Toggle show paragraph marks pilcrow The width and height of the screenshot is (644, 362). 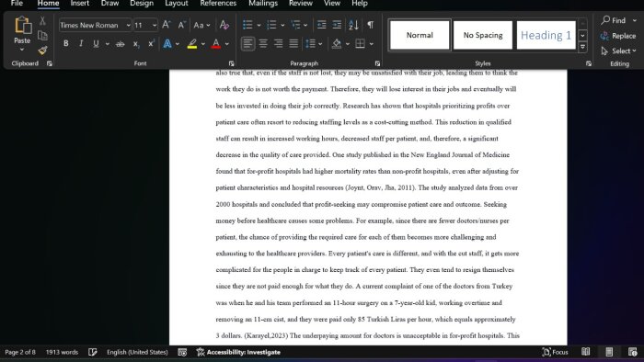point(370,25)
